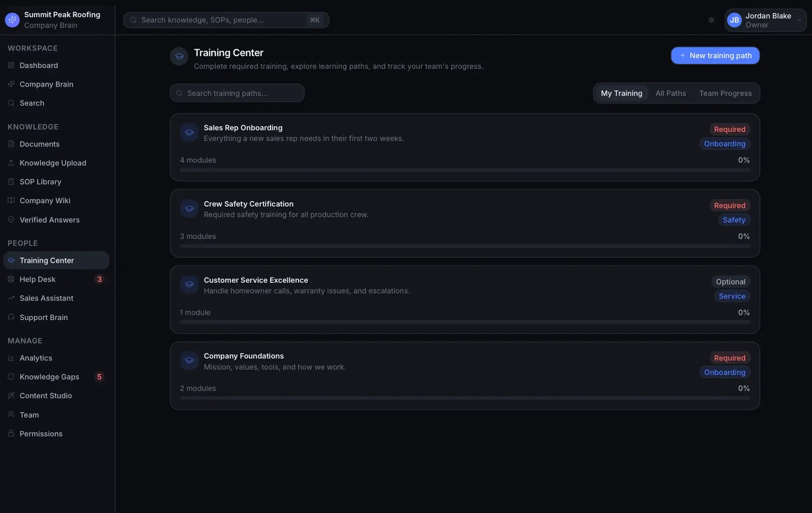Click the Dashboard sidebar icon
Viewport: 812px width, 513px height.
(11, 65)
